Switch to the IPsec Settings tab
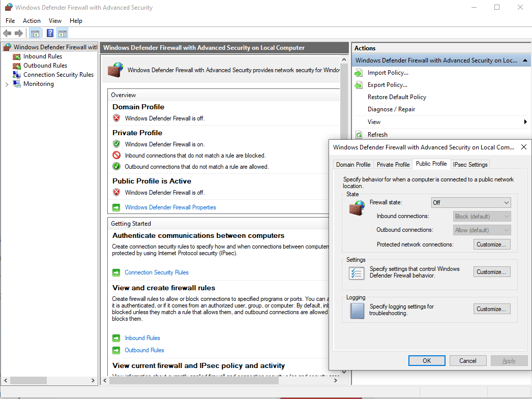 [470, 164]
